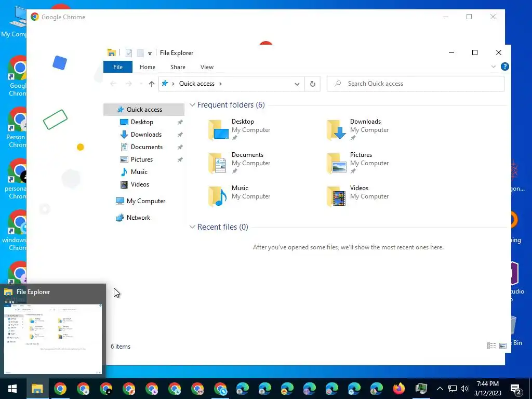The width and height of the screenshot is (532, 399).
Task: Collapse the Frequent folders group
Action: click(192, 105)
